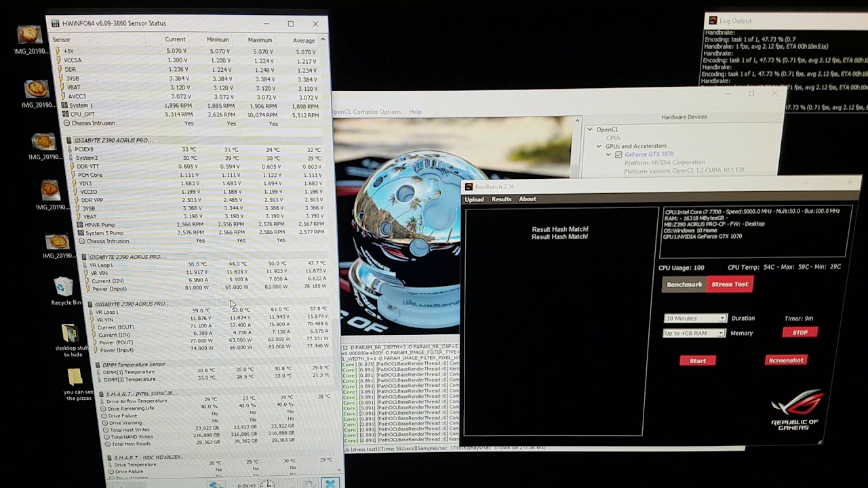Collapse the GPUs and Accelerators node

click(x=599, y=146)
